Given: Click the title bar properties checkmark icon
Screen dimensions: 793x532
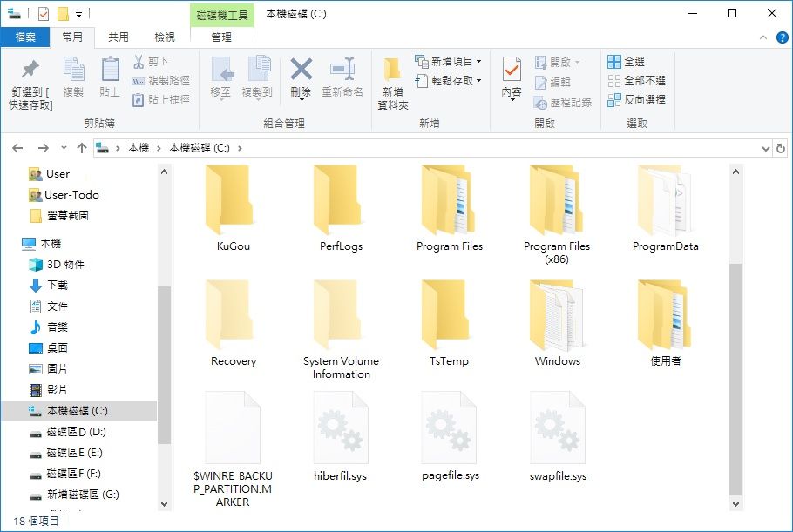Looking at the screenshot, I should coord(44,14).
